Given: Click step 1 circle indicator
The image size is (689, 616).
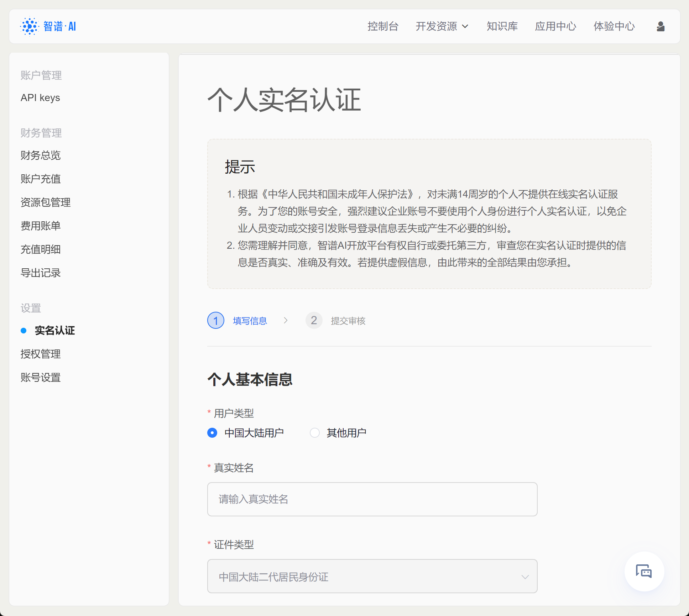Looking at the screenshot, I should [x=215, y=321].
